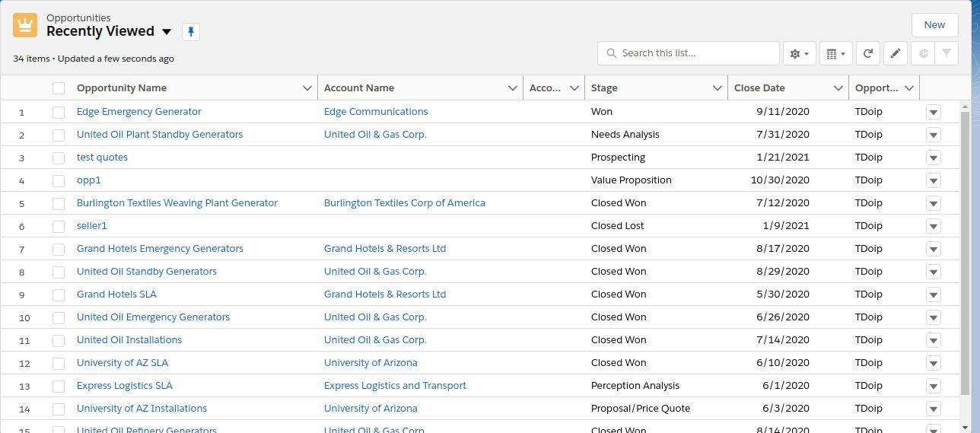Open row actions for opp1
Image resolution: width=980 pixels, height=433 pixels.
[934, 180]
